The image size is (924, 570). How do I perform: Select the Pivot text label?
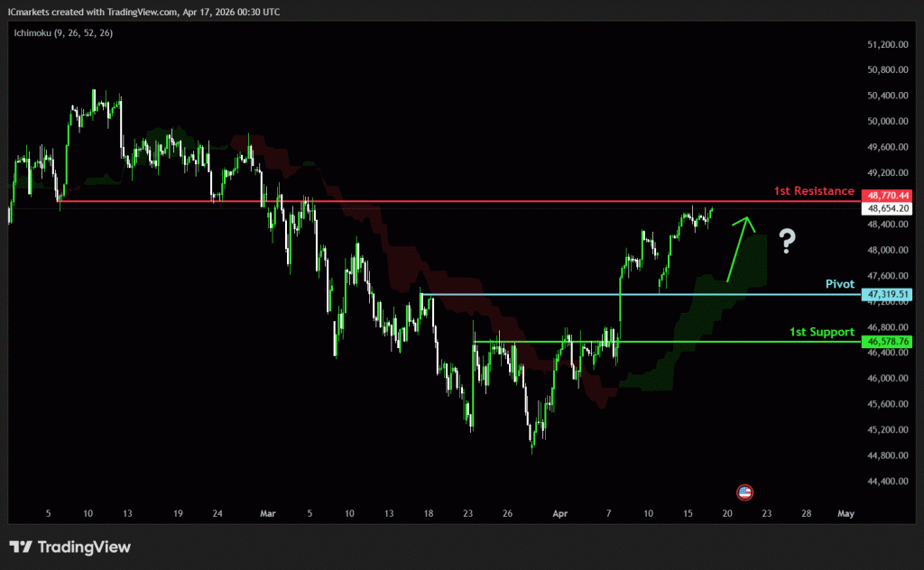(839, 283)
